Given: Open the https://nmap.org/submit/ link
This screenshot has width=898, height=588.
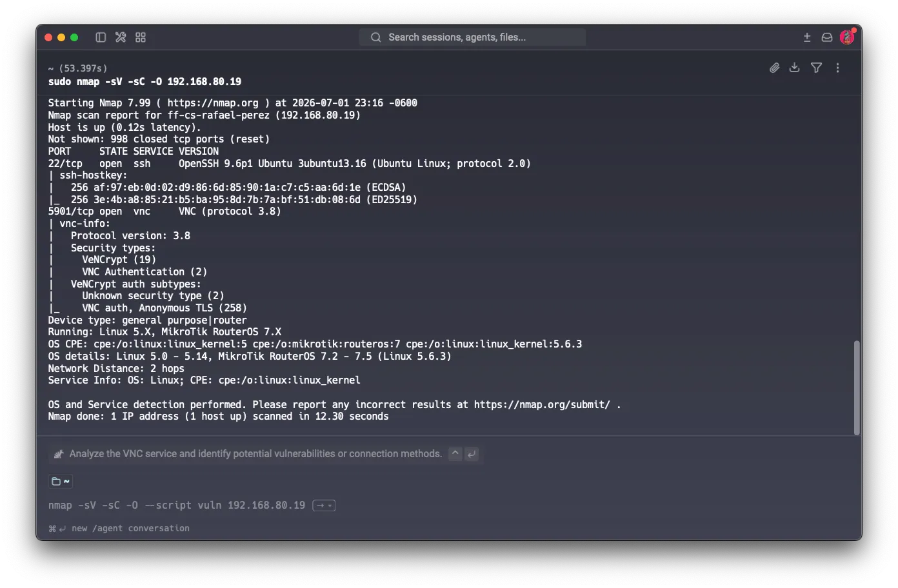Looking at the screenshot, I should click(x=542, y=405).
